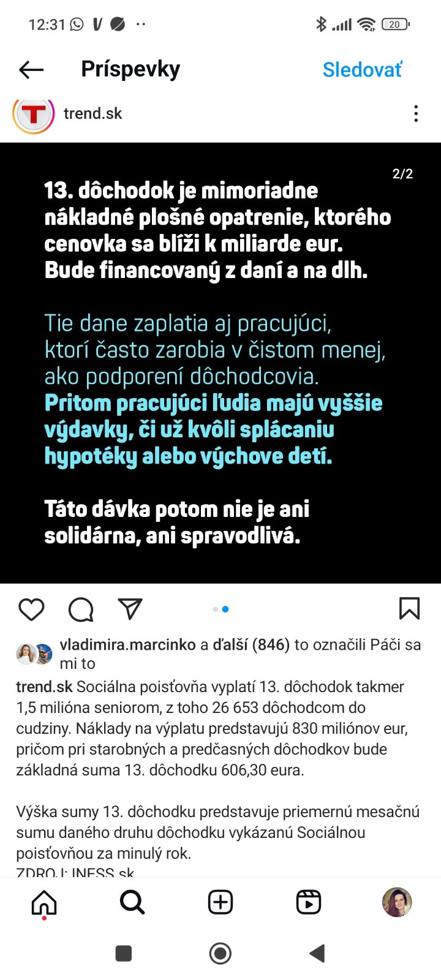
Task: Like the post with the heart icon
Action: [31, 609]
